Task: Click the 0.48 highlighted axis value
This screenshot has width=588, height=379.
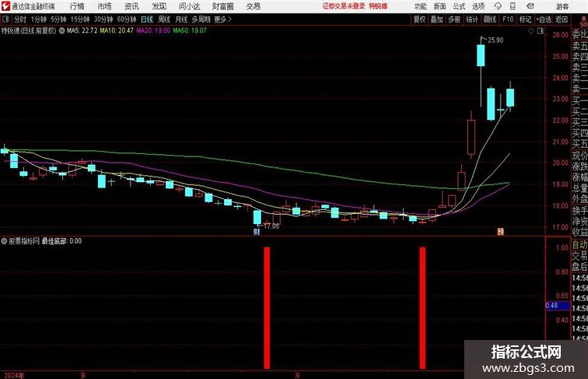Action: (x=558, y=306)
